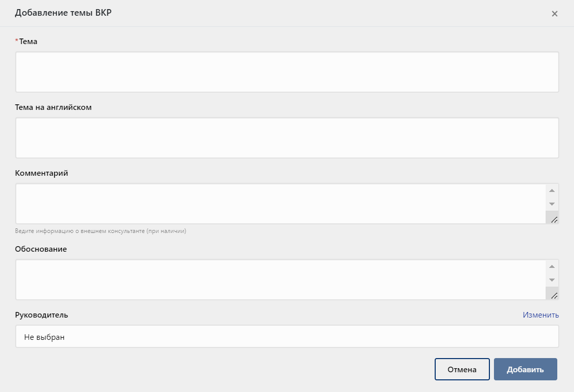
Task: Click the Обоснование label
Action: pyautogui.click(x=41, y=249)
